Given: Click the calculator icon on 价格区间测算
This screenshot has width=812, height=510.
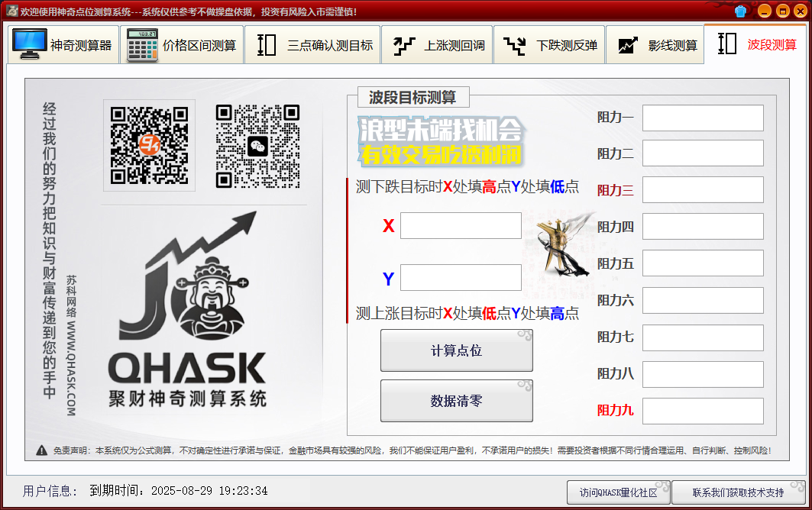Looking at the screenshot, I should point(142,46).
